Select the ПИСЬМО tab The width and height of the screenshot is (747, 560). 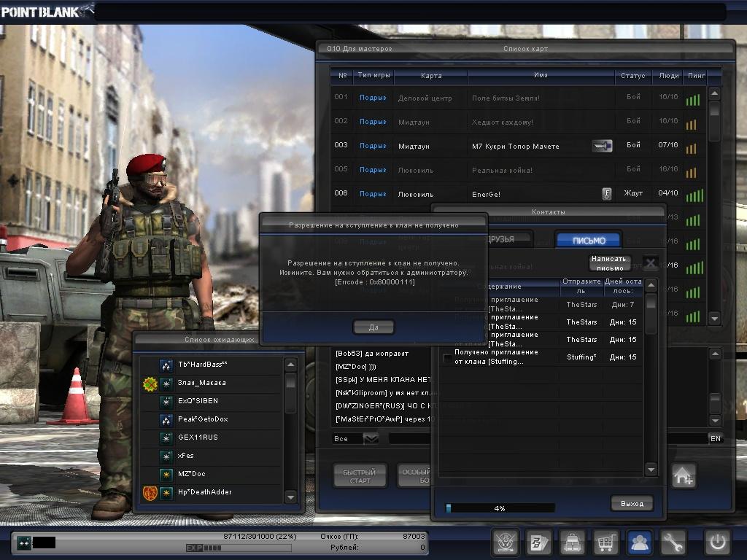click(x=588, y=241)
